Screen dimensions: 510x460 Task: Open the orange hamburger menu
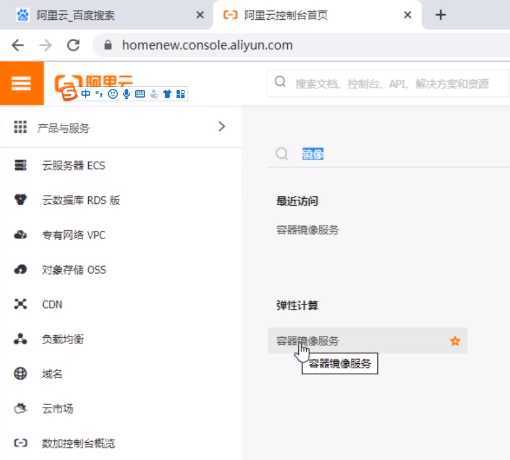pyautogui.click(x=22, y=83)
